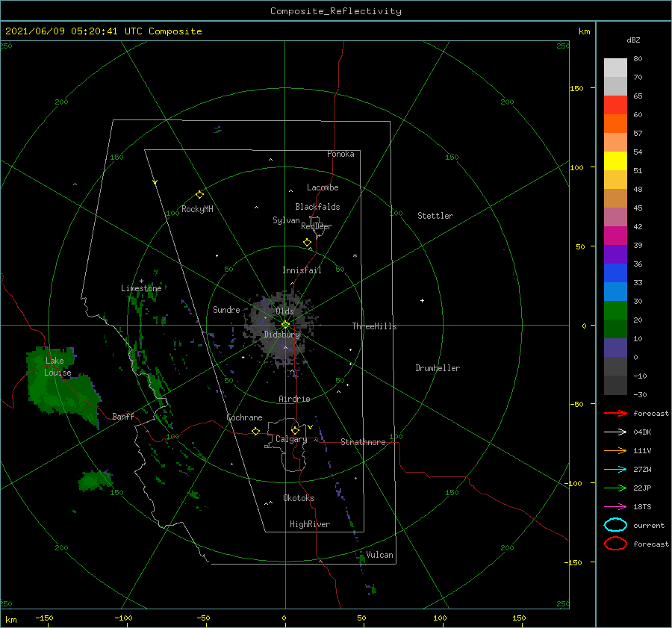Click the Blackfalds label
The height and width of the screenshot is (628, 672).
[317, 207]
